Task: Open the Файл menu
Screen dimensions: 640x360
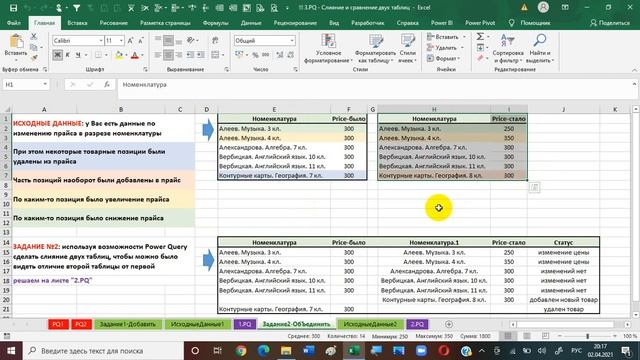Action: click(x=14, y=23)
